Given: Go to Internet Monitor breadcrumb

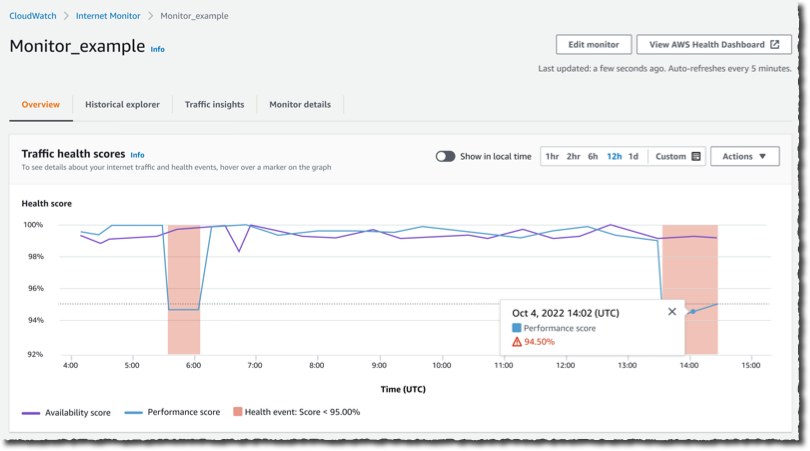Looking at the screenshot, I should [108, 16].
